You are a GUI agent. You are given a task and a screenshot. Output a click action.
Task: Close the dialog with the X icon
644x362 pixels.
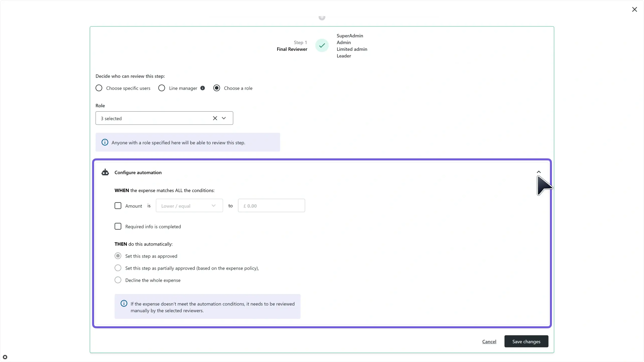pyautogui.click(x=634, y=9)
